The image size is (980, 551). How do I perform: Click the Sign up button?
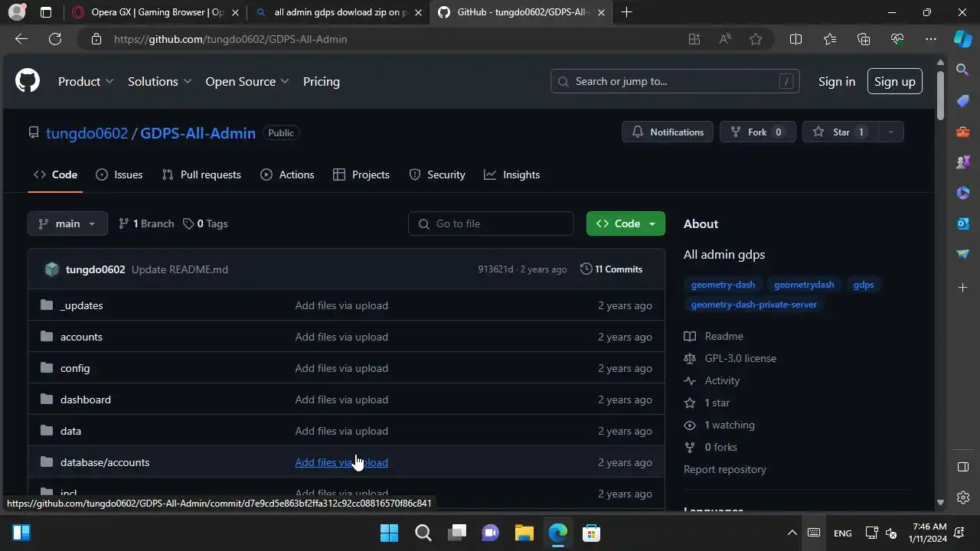895,81
